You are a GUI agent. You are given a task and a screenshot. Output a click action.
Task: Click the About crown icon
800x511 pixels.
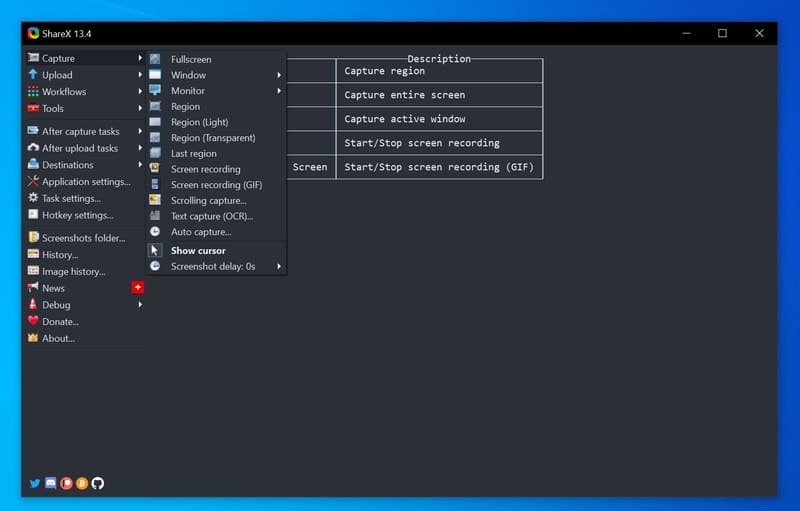33,338
